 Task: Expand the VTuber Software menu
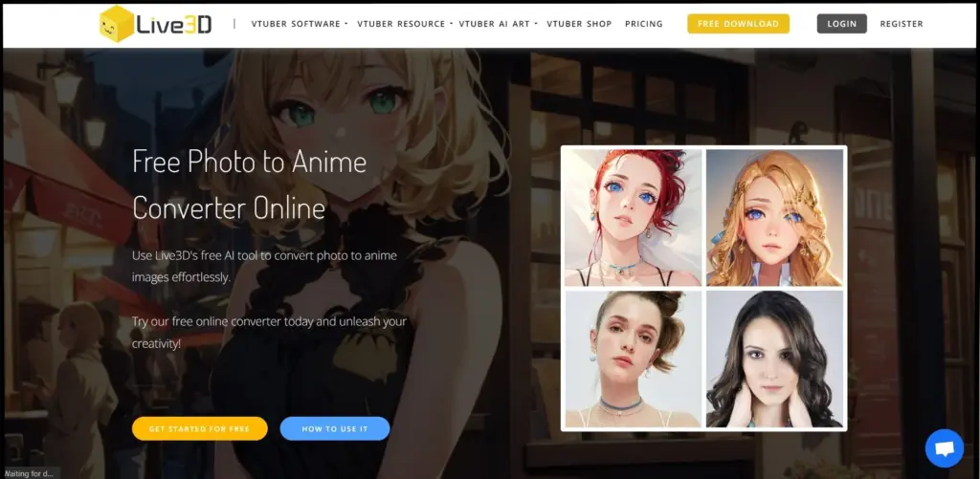click(x=300, y=24)
